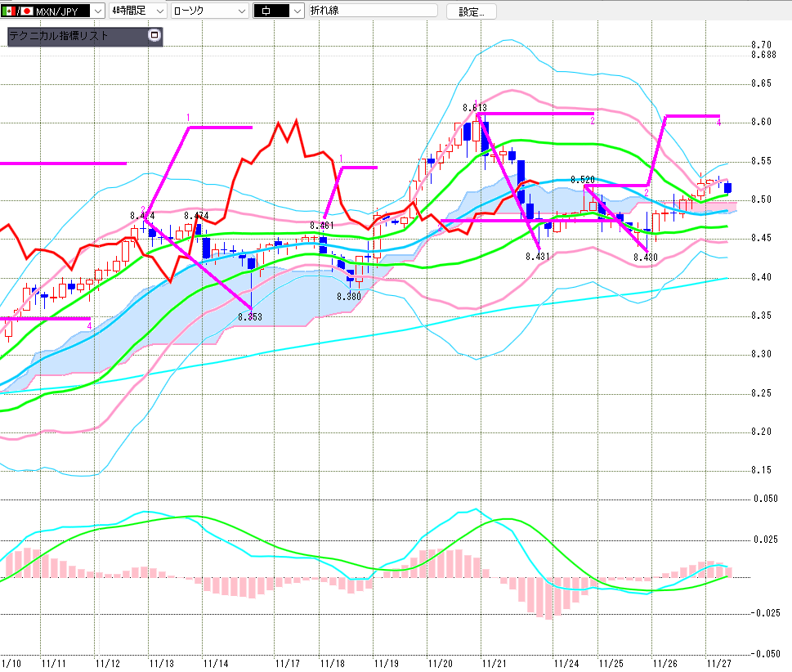Image resolution: width=792 pixels, height=672 pixels.
Task: Click the 8.353 low price label
Action: (x=249, y=316)
